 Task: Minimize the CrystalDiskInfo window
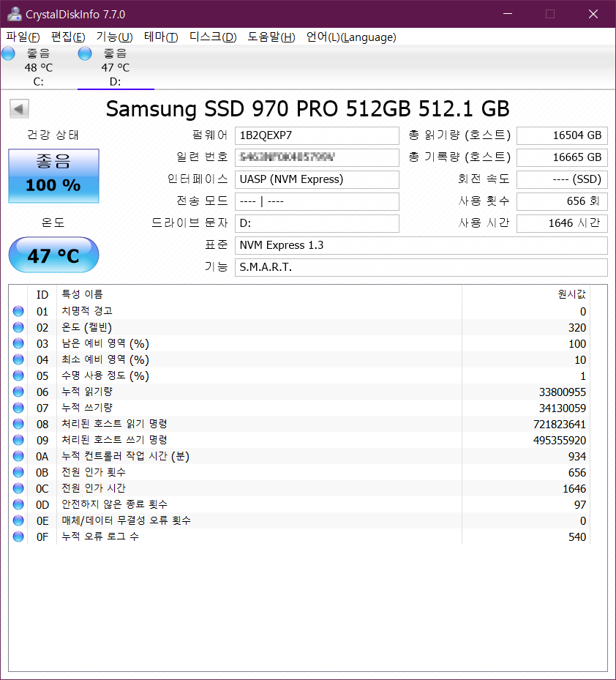[508, 14]
